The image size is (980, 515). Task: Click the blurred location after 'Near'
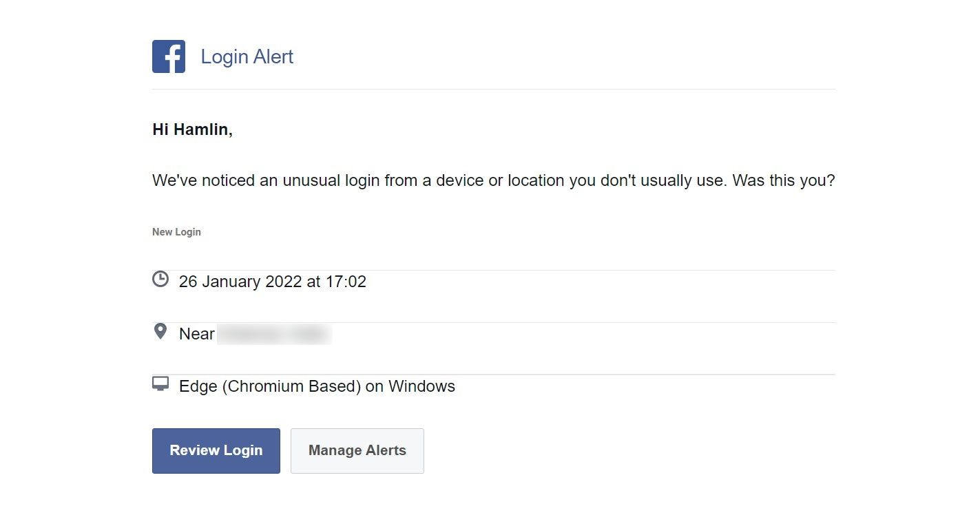[x=274, y=334]
